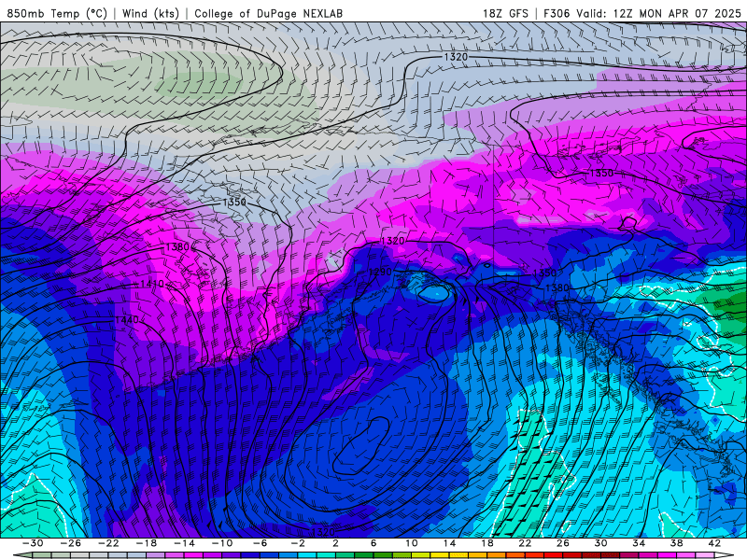Click the 1440 height contour label
Image resolution: width=747 pixels, height=560 pixels.
(127, 320)
